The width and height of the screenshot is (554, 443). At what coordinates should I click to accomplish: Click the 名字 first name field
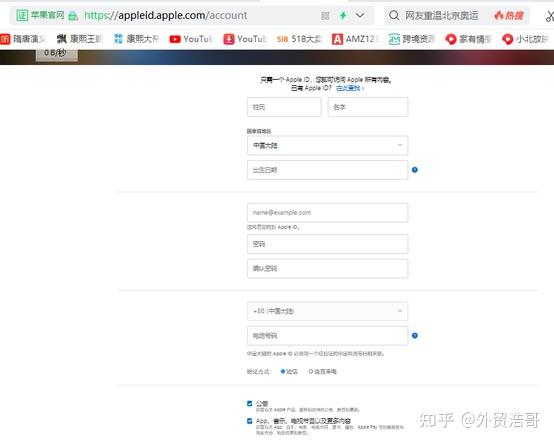tap(368, 107)
